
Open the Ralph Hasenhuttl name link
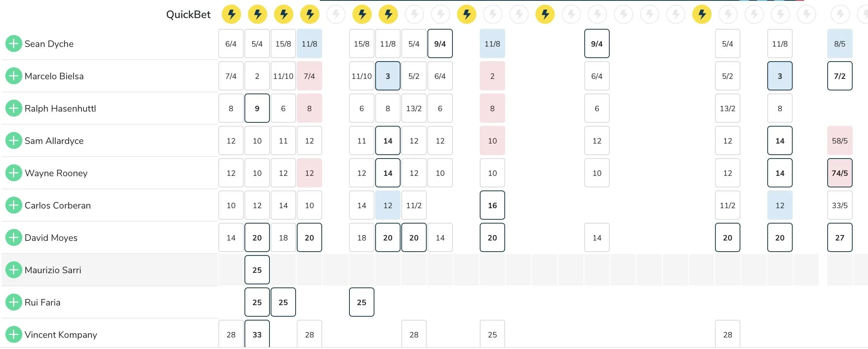60,109
